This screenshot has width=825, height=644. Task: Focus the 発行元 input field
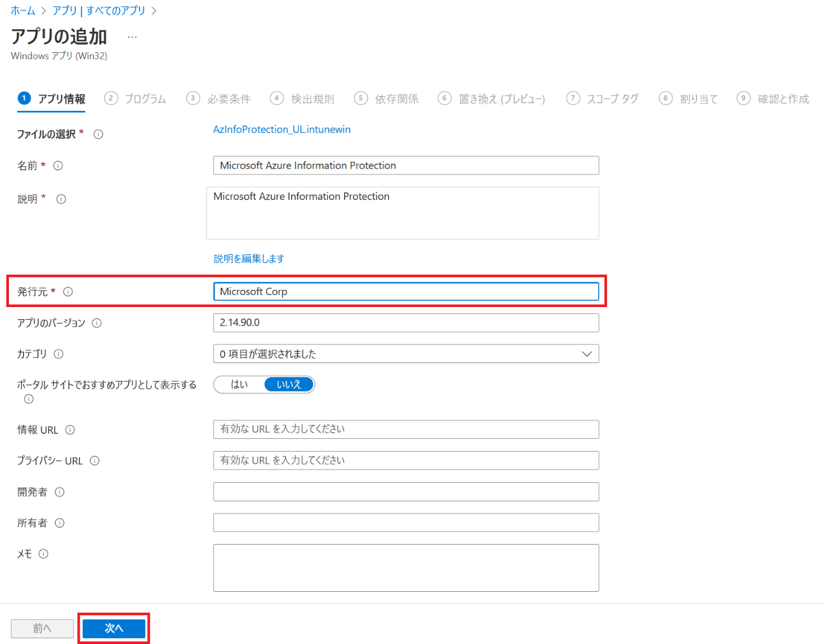(x=406, y=292)
